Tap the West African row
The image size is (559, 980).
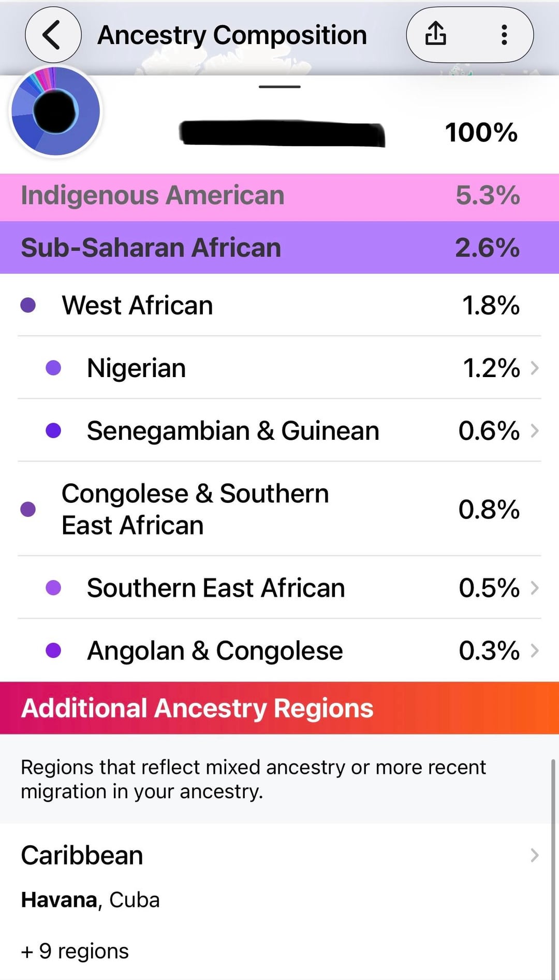(x=279, y=305)
